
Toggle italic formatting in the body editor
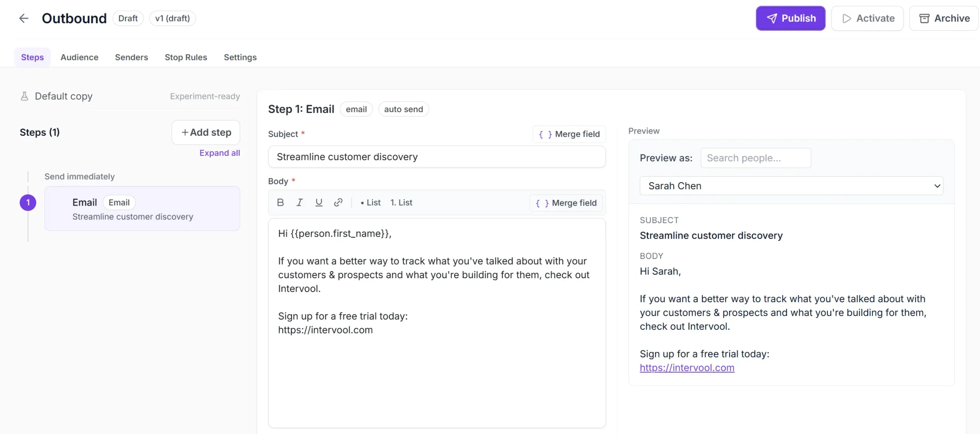point(299,203)
